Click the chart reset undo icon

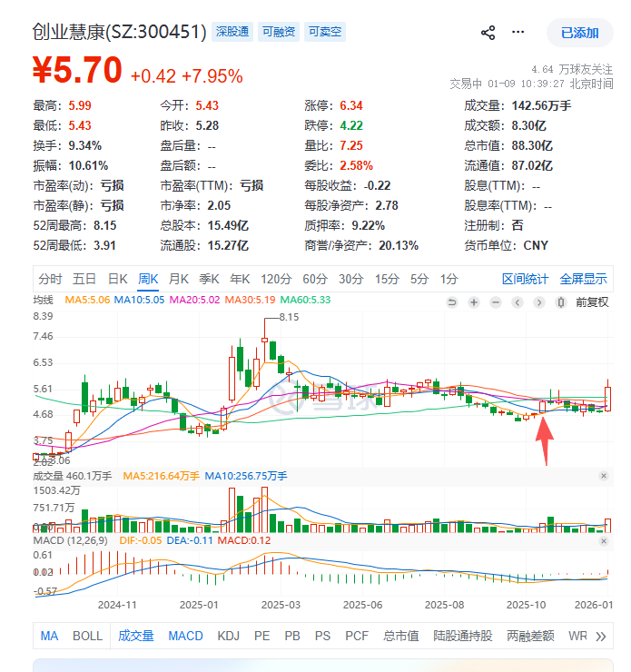point(451,302)
